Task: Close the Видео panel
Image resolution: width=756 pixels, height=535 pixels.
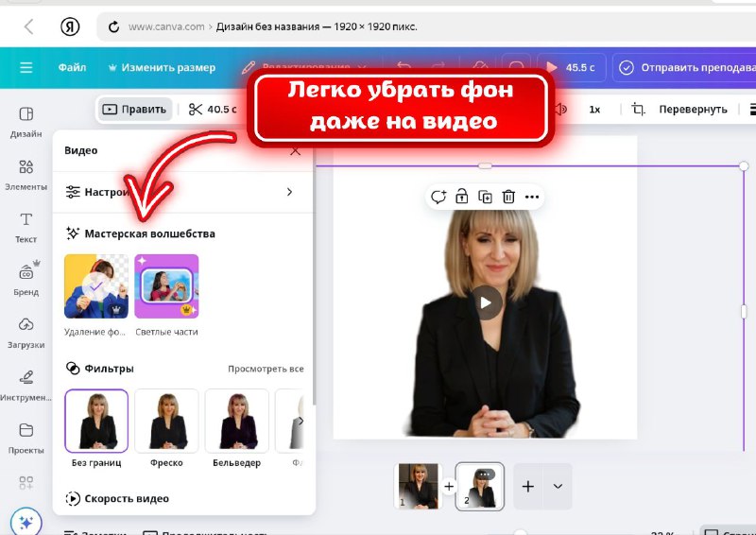Action: [x=296, y=151]
